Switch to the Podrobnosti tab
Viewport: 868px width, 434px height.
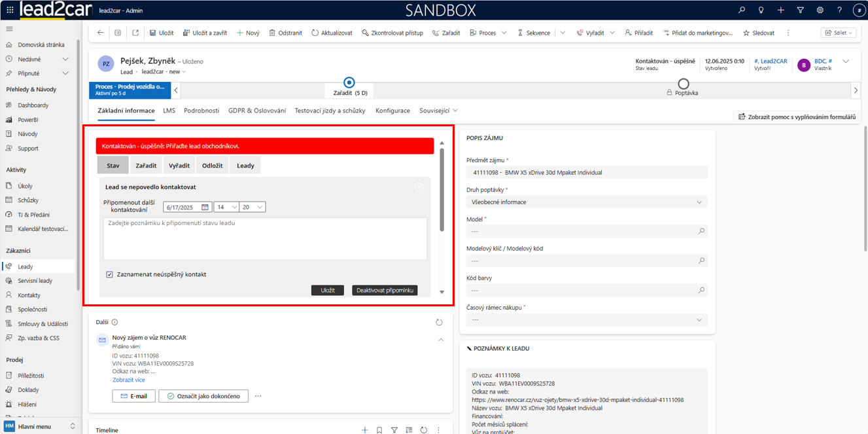[201, 111]
